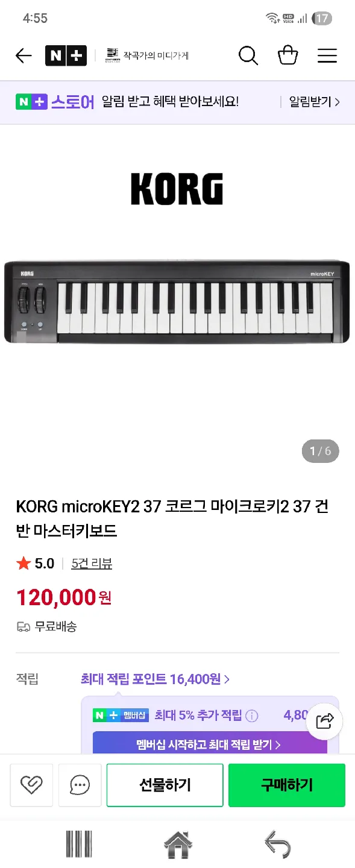The image size is (355, 868).
Task: Open the chat inquiry bubble icon
Action: pos(80,785)
